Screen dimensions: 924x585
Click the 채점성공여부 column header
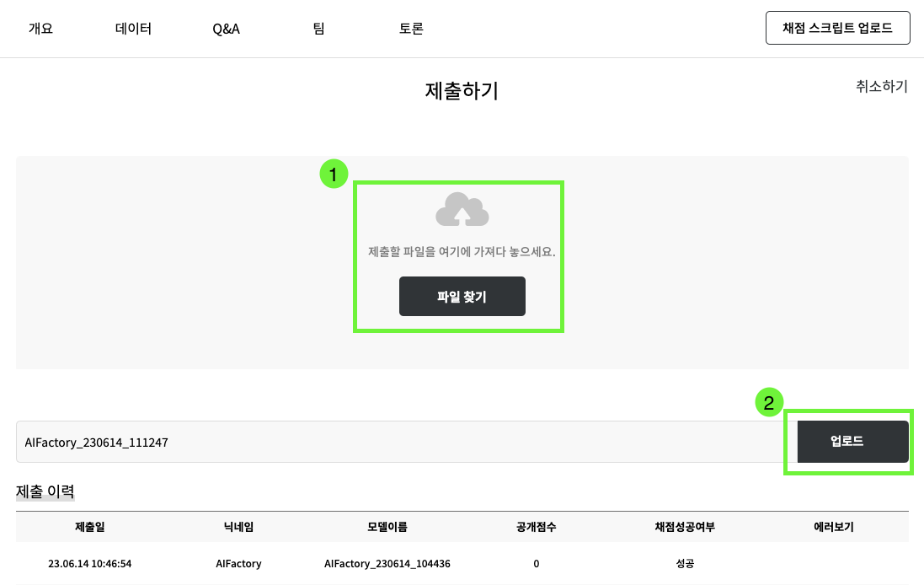pos(685,527)
